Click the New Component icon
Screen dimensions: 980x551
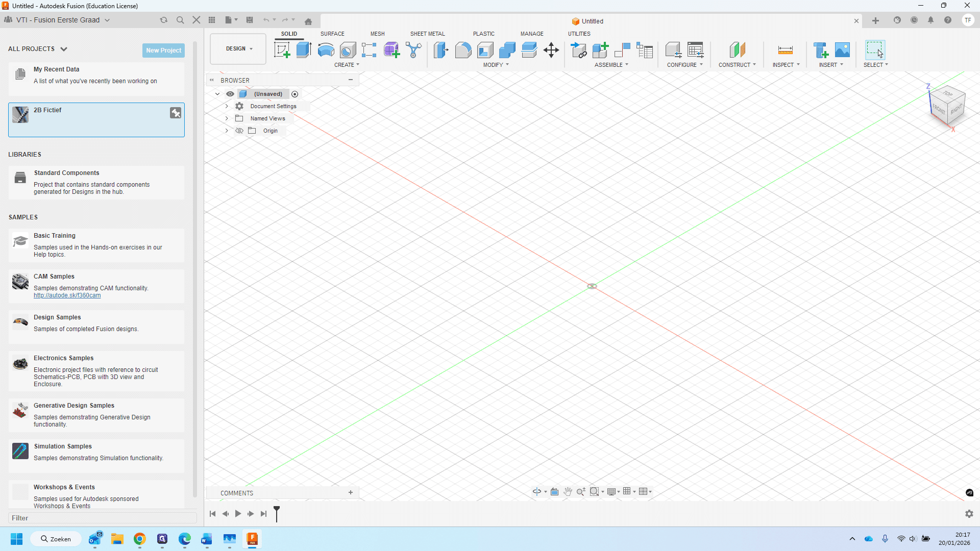pos(600,50)
